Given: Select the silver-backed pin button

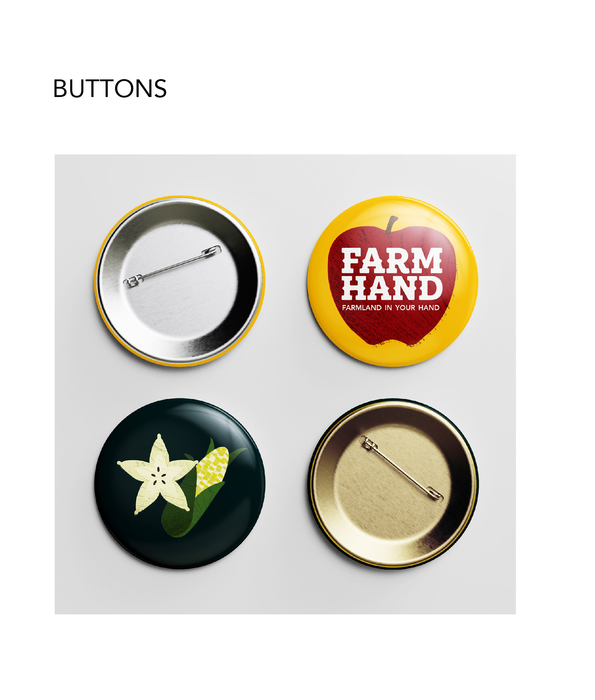Looking at the screenshot, I should tap(179, 281).
